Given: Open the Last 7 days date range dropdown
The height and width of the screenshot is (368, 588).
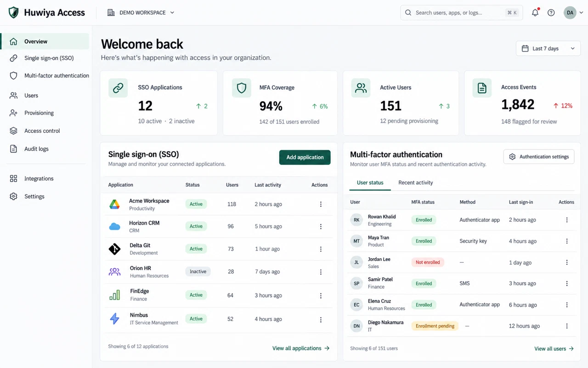Looking at the screenshot, I should click(x=548, y=49).
